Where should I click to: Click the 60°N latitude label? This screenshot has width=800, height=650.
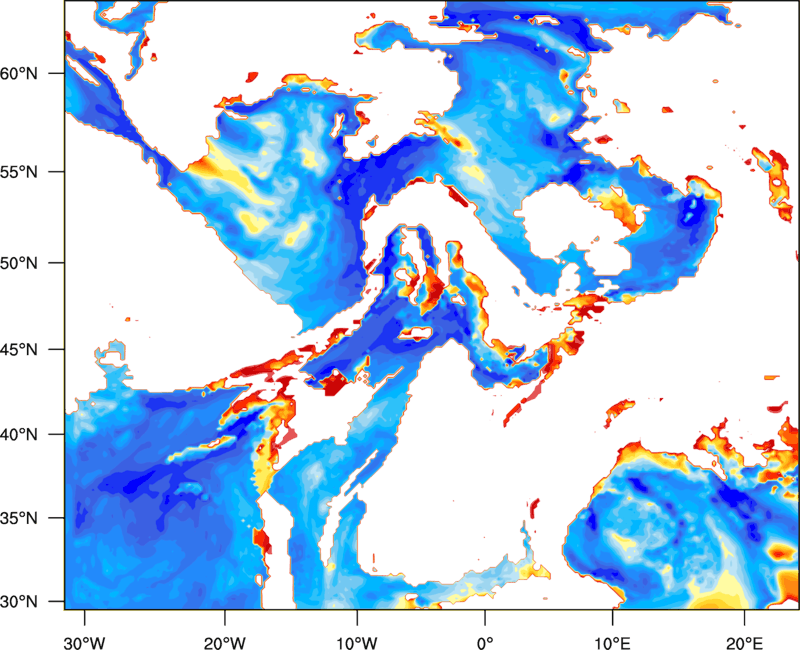click(19, 73)
